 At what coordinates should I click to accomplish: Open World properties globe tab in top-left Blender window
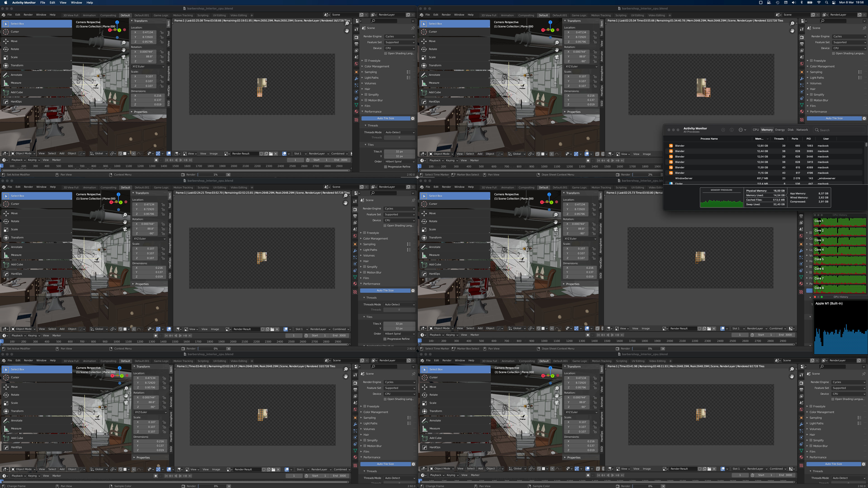click(356, 64)
